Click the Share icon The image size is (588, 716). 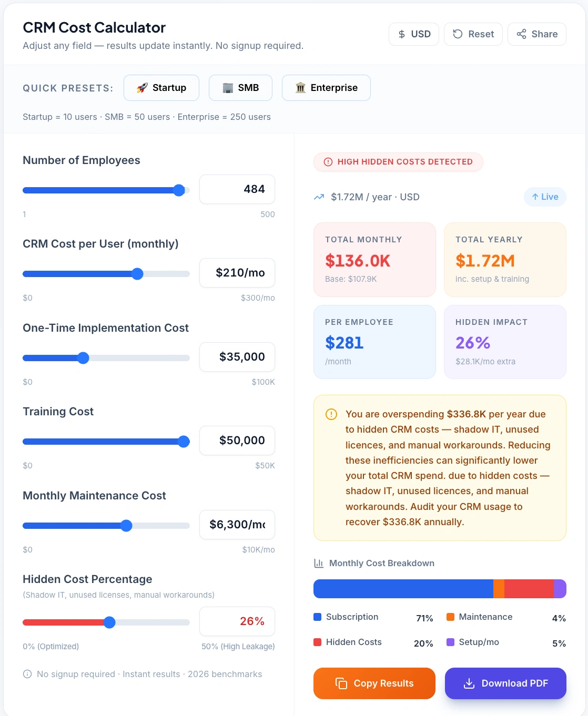tap(521, 34)
